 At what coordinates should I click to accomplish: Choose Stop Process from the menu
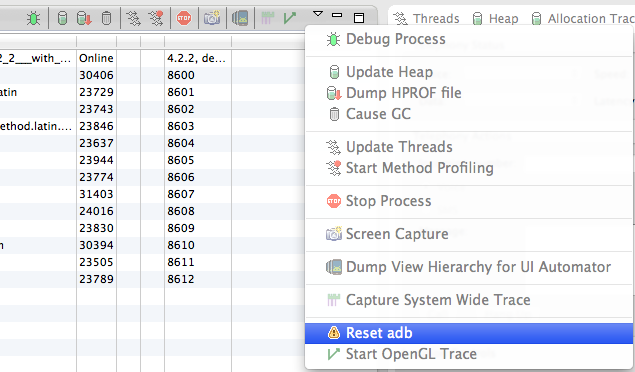(x=469, y=201)
